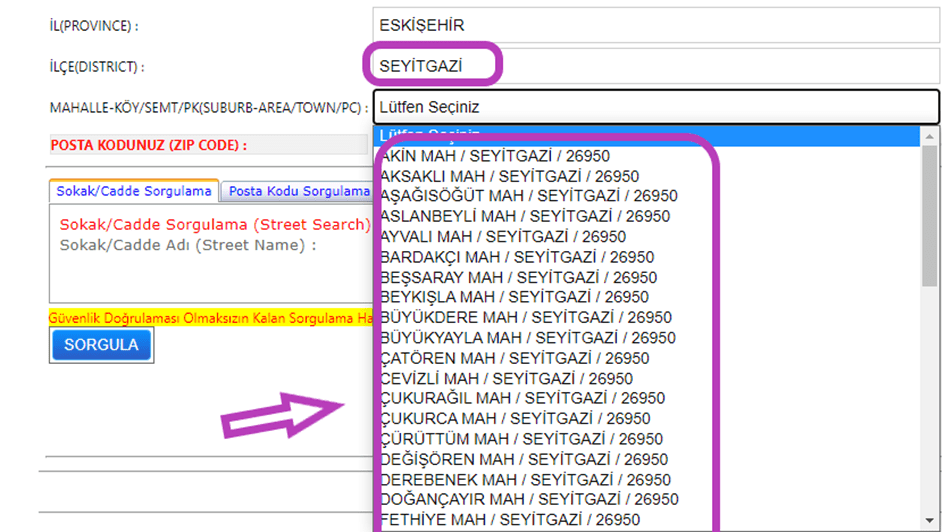Select AKIN MAH / SEYİTGAZİ option
This screenshot has height=532, width=945.
(x=495, y=156)
